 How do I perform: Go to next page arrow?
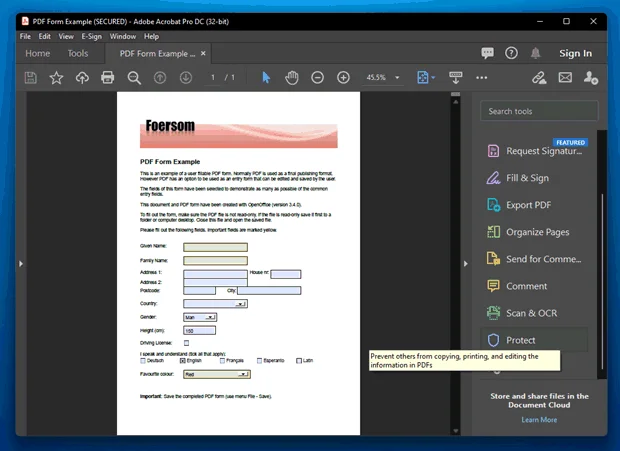(x=186, y=77)
